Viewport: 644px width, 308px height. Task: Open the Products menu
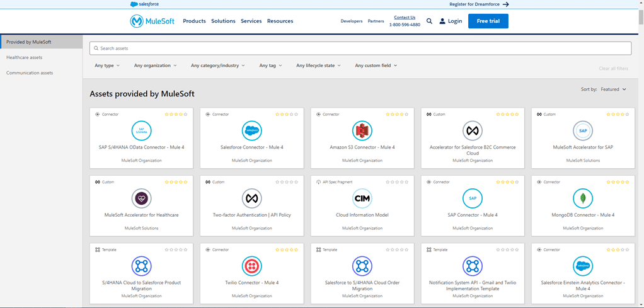click(x=194, y=21)
